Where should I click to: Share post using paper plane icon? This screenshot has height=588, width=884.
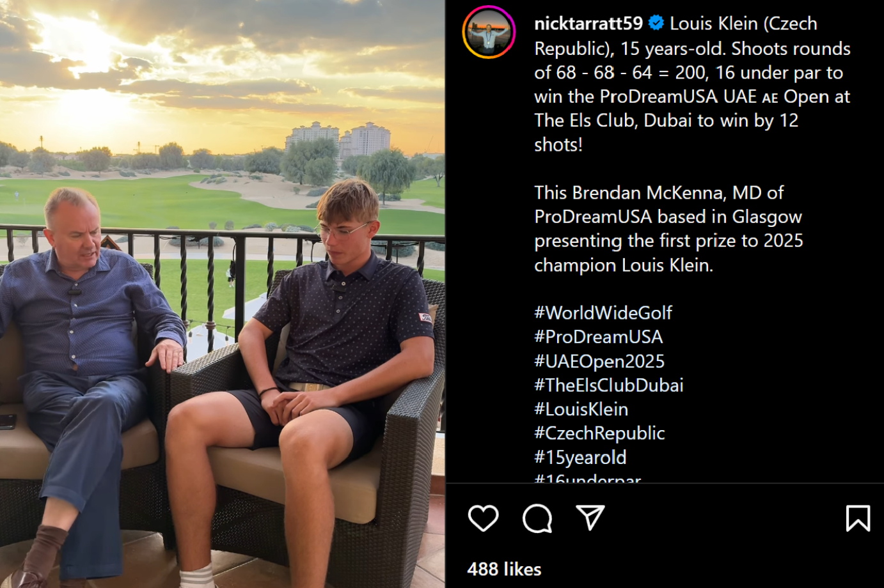(590, 518)
